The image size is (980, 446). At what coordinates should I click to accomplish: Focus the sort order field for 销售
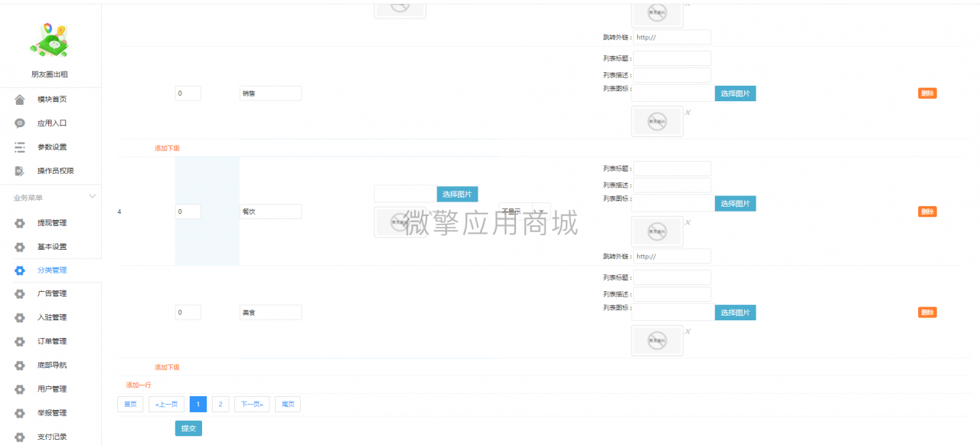pyautogui.click(x=188, y=93)
